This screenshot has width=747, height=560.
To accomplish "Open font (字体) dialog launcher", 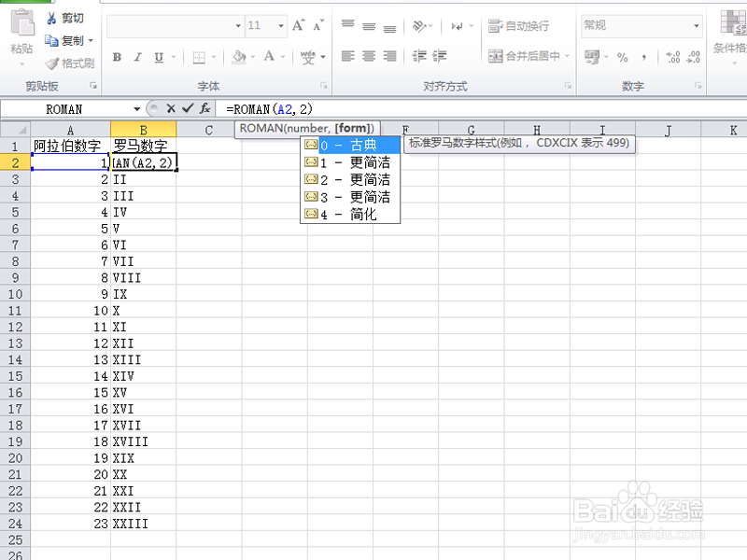I will pos(324,86).
